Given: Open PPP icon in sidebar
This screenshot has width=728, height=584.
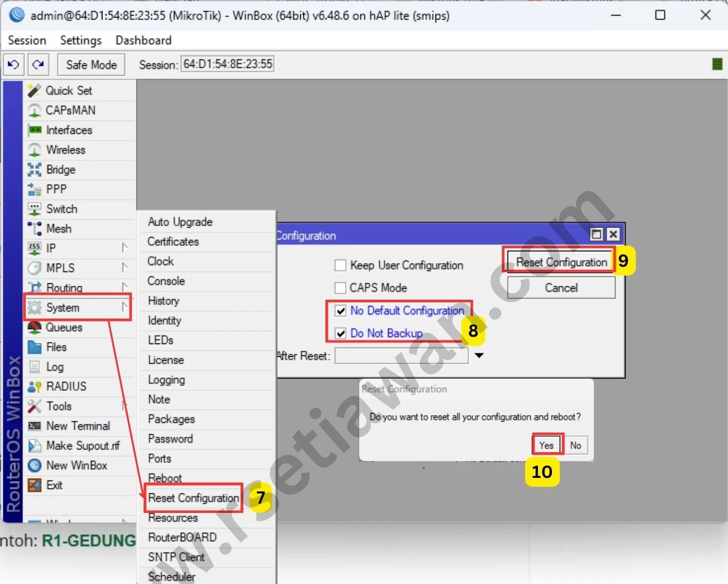Looking at the screenshot, I should click(34, 190).
